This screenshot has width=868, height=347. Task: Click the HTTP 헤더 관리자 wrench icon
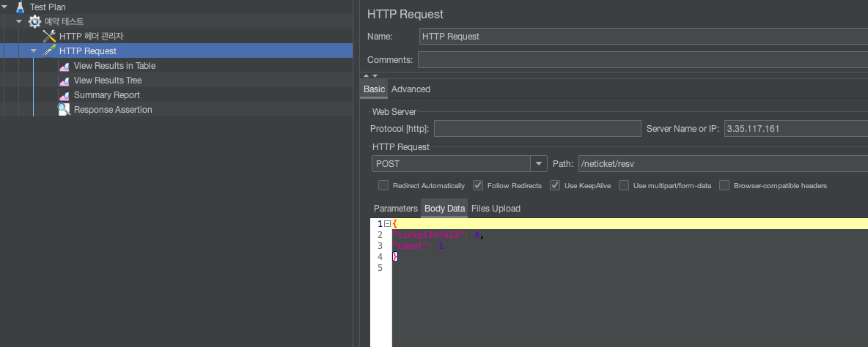(x=49, y=37)
